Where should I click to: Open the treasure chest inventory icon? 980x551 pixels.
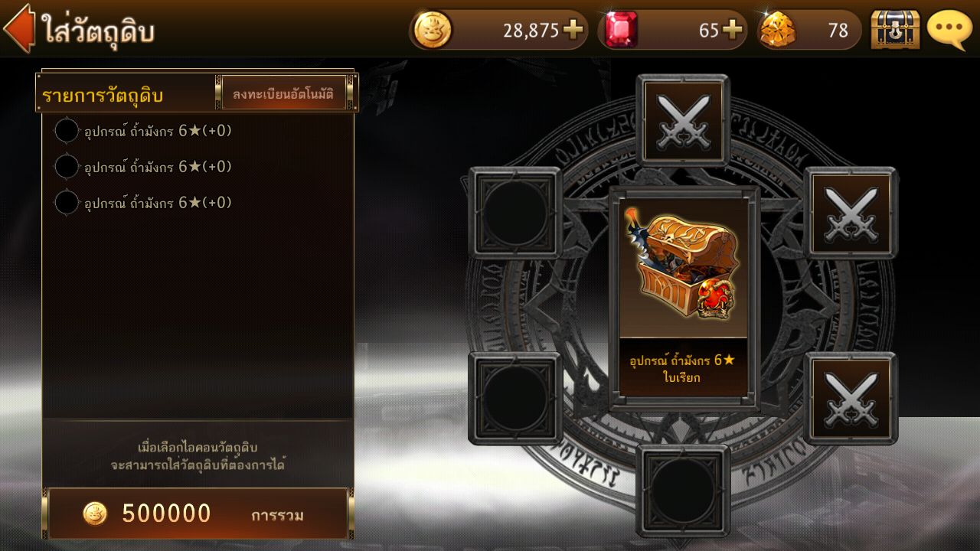(895, 30)
